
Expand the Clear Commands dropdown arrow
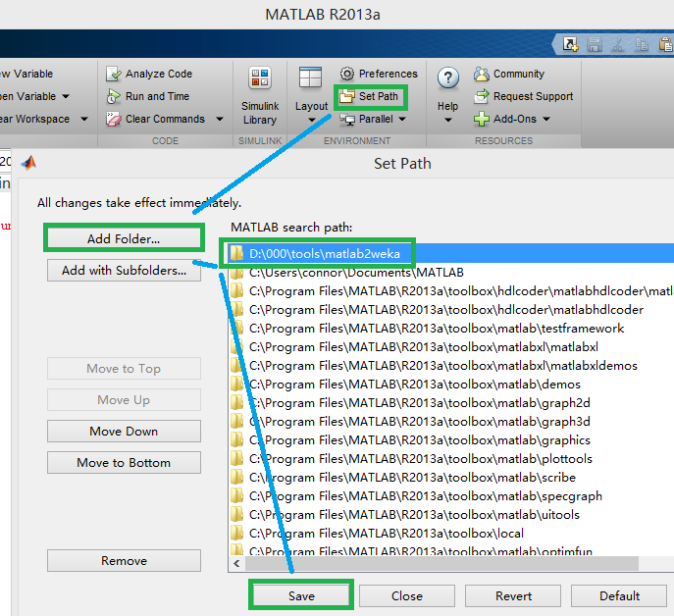point(220,119)
